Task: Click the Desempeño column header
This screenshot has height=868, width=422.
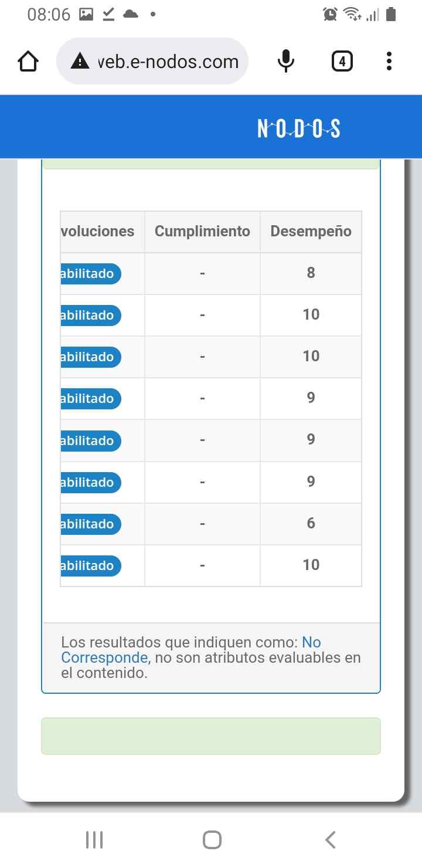Action: click(x=311, y=232)
